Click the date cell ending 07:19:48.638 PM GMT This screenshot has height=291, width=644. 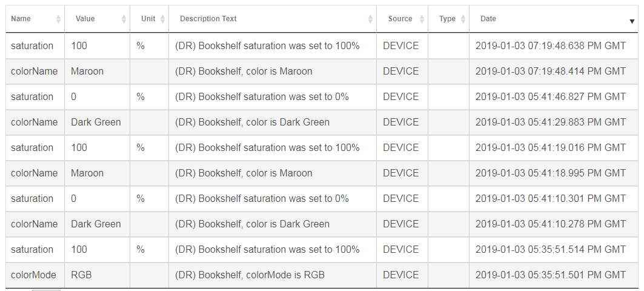(550, 46)
